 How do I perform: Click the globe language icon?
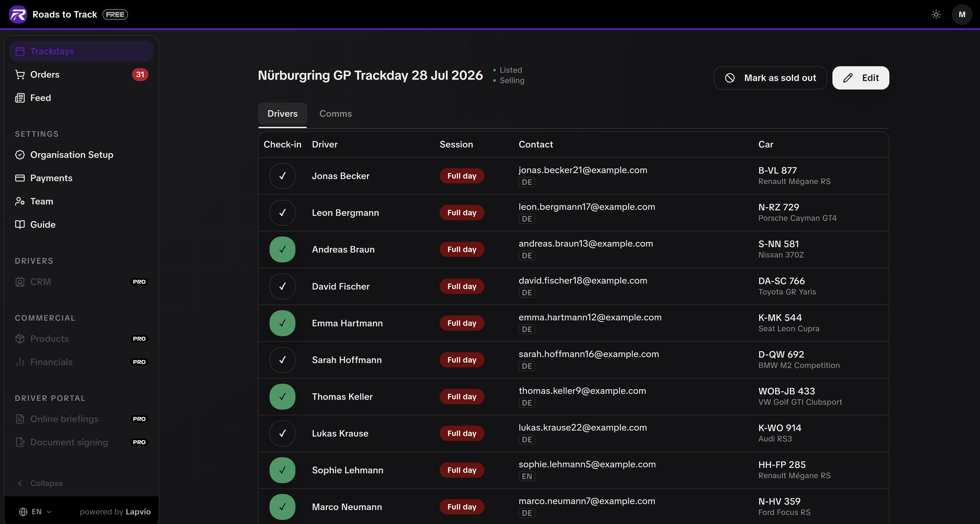(23, 512)
